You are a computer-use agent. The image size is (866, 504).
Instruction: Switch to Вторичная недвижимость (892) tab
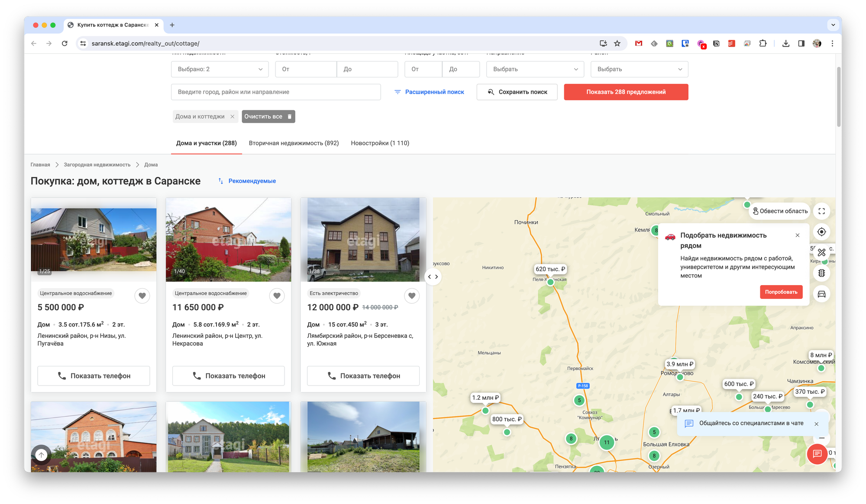pyautogui.click(x=294, y=143)
